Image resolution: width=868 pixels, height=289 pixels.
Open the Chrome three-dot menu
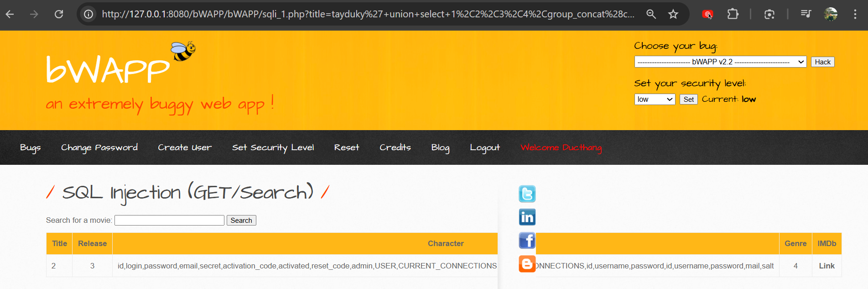click(855, 14)
